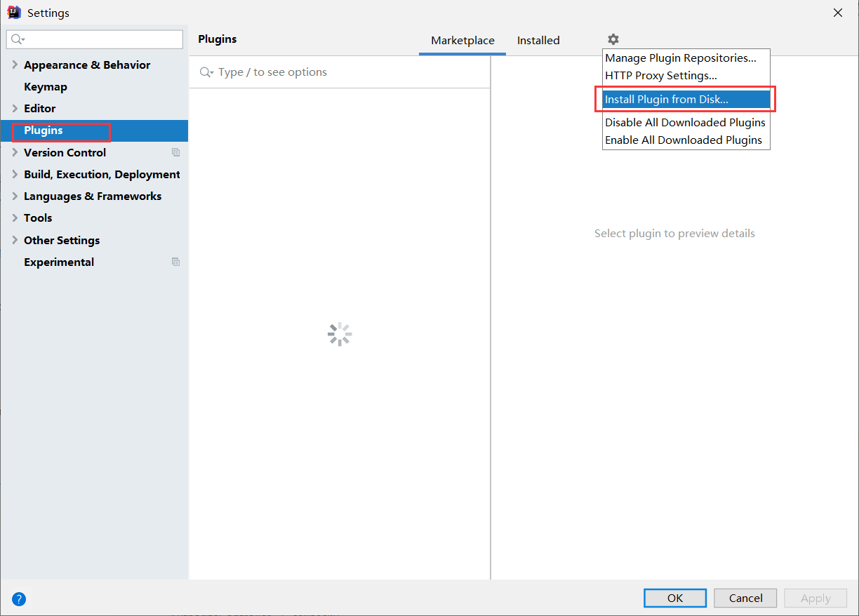Viewport: 859px width, 616px height.
Task: Click the search magnifier icon in the settings filter
Action: [18, 39]
